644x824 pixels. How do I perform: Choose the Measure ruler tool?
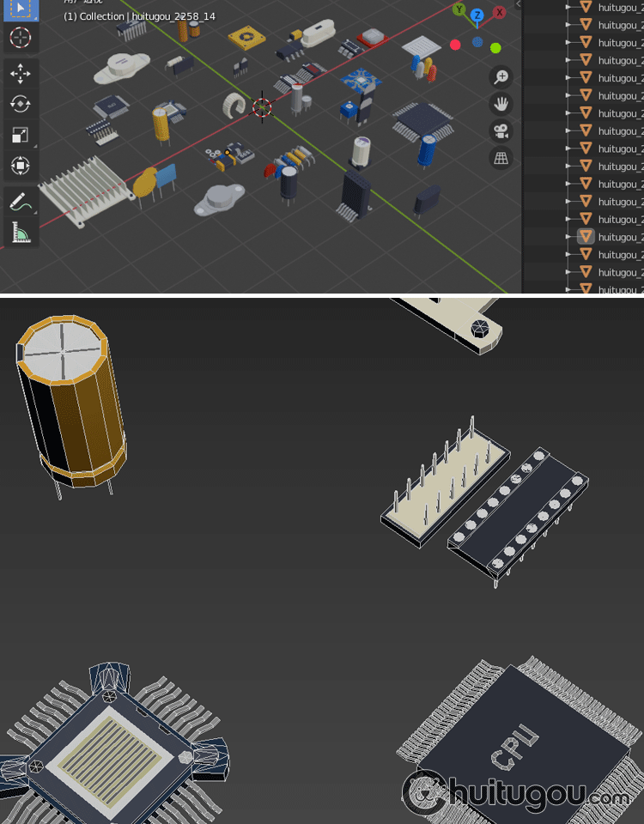tap(20, 233)
